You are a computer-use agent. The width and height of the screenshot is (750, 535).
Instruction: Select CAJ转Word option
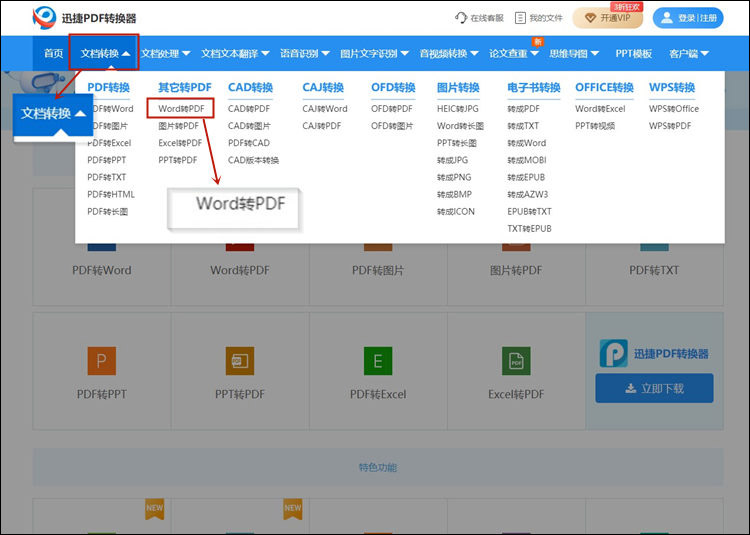tap(325, 109)
